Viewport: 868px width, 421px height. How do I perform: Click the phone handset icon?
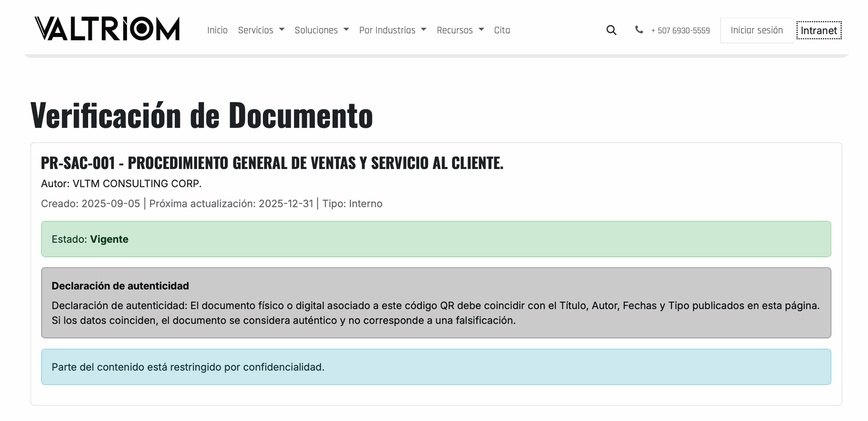(639, 30)
